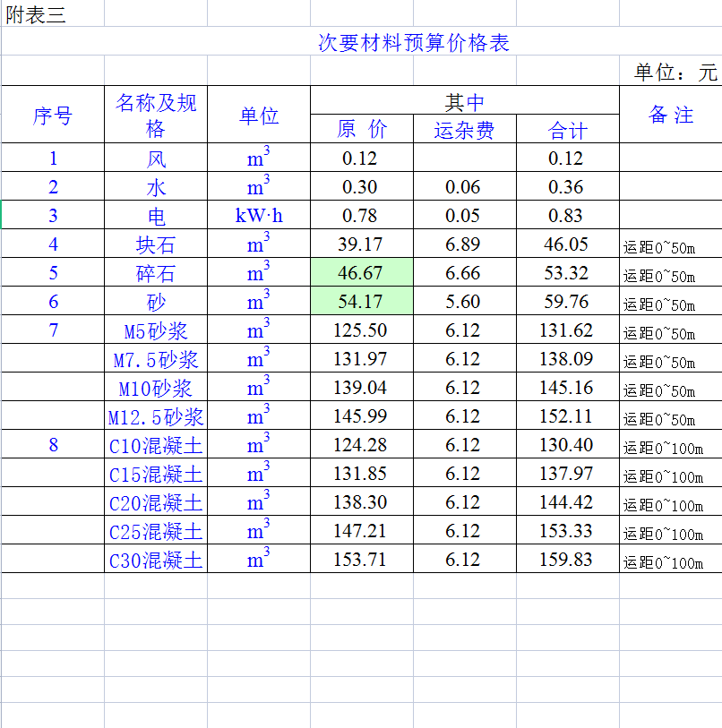Click total value 153.33
722x728 pixels.
point(568,531)
